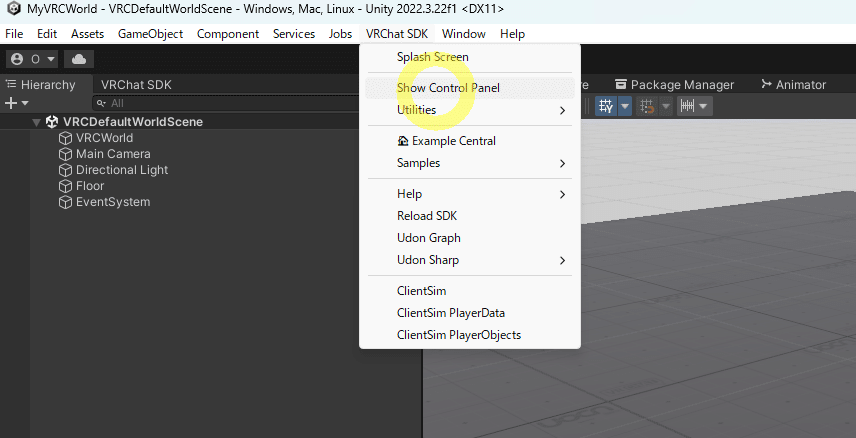Screen dimensions: 856x438
Task: Expand the Utilities submenu arrow
Action: 562,110
